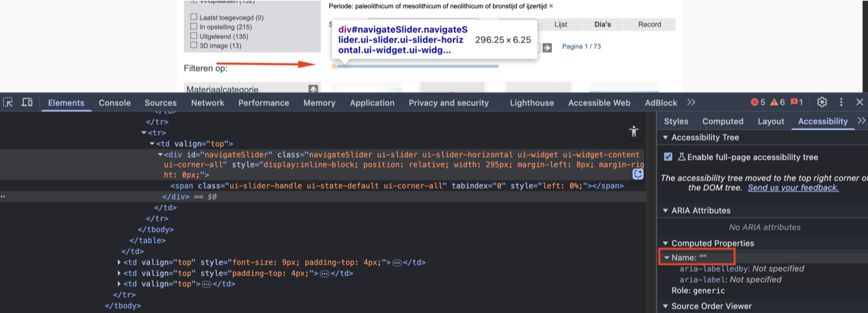
Task: Enable full-page accessibility tree checkbox
Action: pos(668,157)
